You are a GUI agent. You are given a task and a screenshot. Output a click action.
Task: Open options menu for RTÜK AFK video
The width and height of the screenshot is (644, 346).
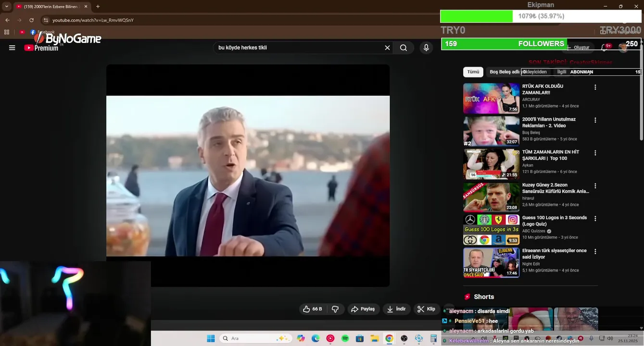click(595, 87)
